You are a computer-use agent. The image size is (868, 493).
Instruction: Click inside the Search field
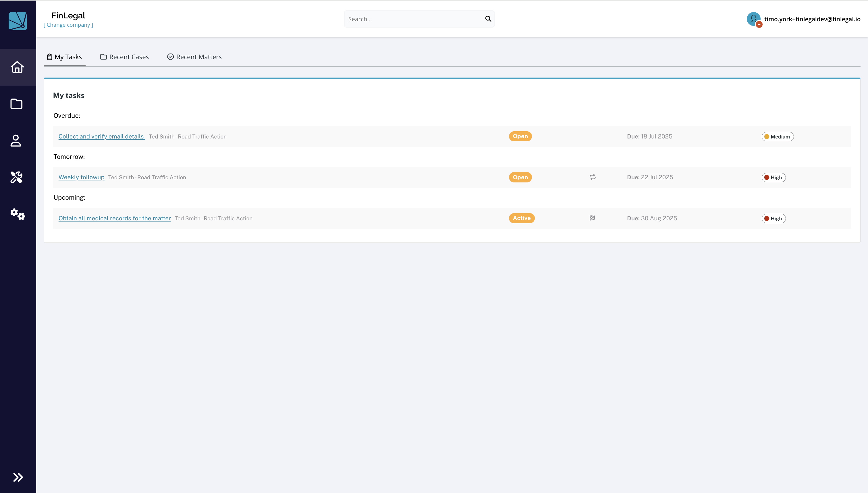tap(406, 19)
